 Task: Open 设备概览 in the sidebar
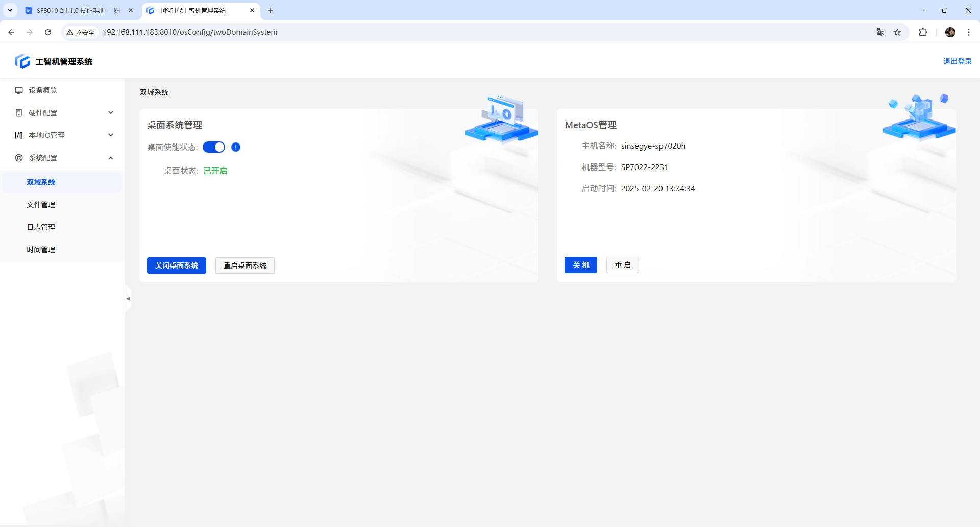[62, 90]
